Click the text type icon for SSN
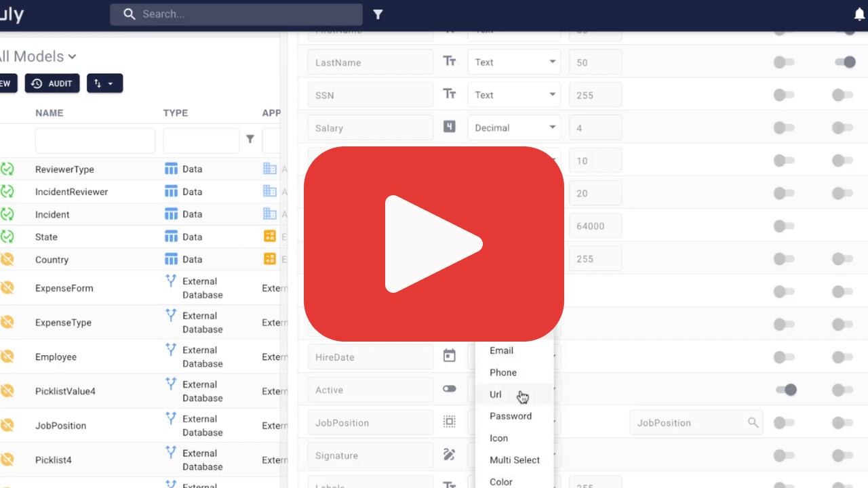Screen dimensions: 868x488 [450, 94]
